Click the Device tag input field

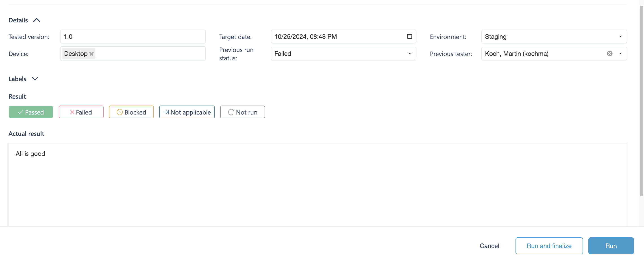[x=150, y=53]
